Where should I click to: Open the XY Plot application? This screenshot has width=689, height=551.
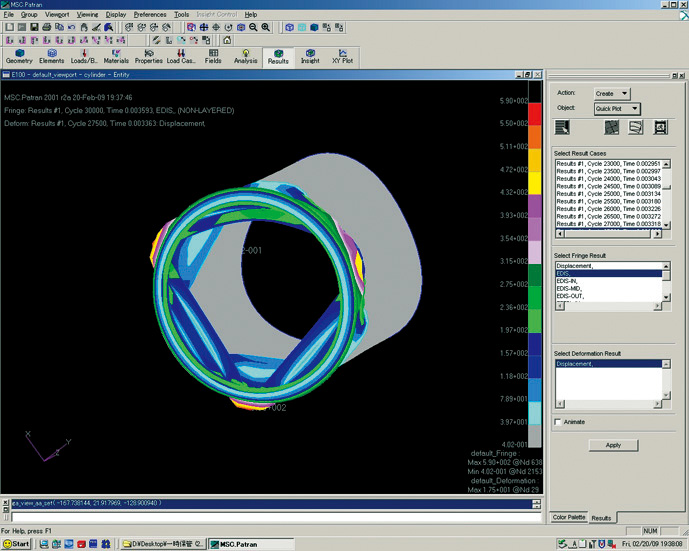pyautogui.click(x=342, y=57)
